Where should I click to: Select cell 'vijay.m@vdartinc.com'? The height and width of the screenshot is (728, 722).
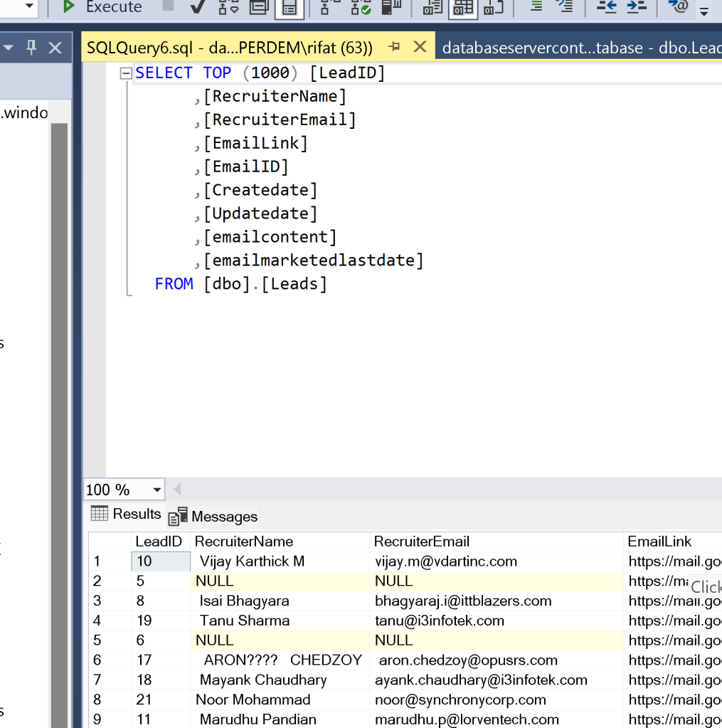(x=497, y=561)
